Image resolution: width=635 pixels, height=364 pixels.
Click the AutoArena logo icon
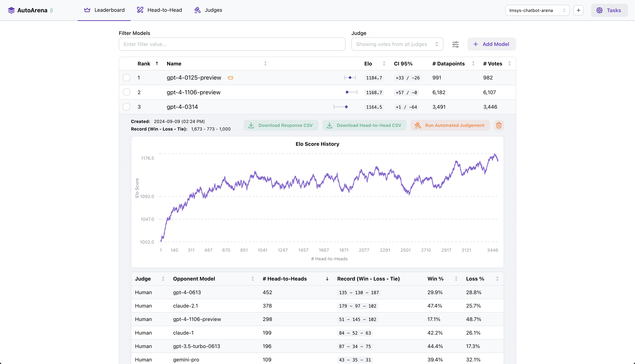[11, 10]
